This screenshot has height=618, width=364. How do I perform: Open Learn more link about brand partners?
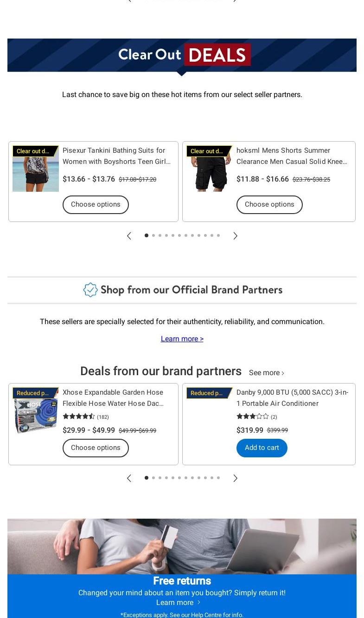[182, 339]
